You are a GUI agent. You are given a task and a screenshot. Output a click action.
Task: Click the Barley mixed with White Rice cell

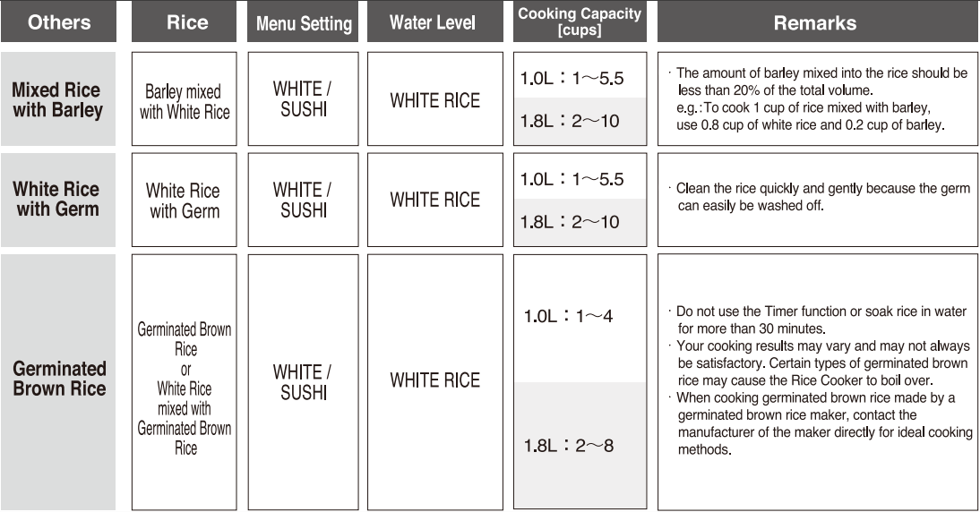click(185, 102)
